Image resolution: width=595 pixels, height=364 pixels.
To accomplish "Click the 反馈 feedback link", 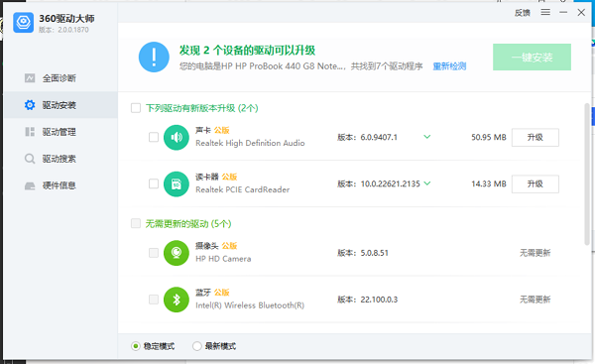I will 523,13.
